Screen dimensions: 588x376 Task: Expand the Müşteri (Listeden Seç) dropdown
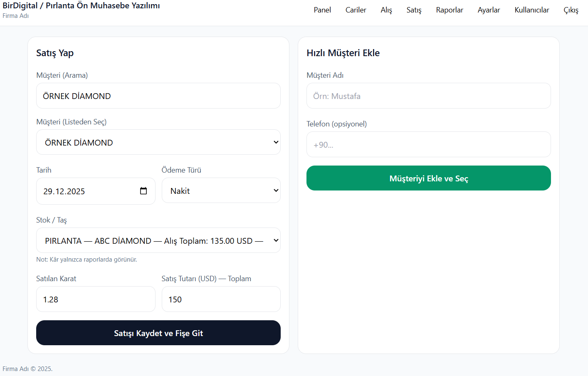(x=158, y=142)
